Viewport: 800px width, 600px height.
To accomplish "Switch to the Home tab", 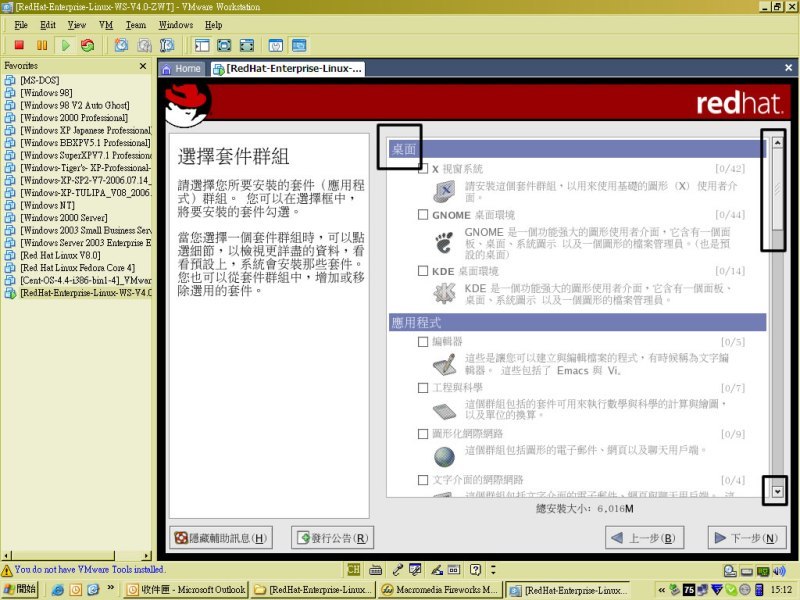I will [182, 68].
